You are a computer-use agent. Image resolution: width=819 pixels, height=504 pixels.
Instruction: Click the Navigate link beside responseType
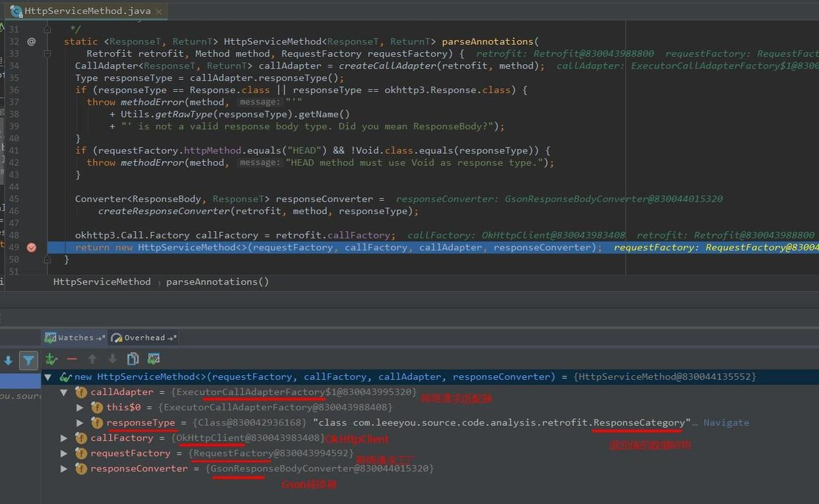[x=726, y=423]
